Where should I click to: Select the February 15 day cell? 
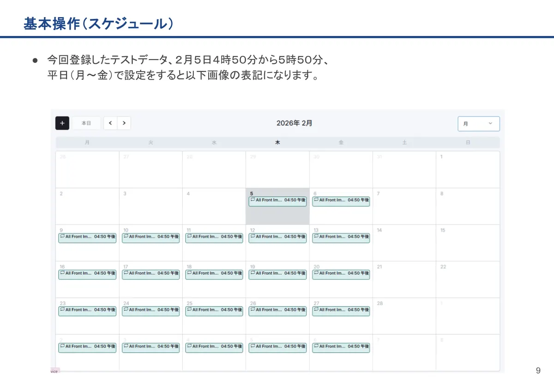[468, 243]
